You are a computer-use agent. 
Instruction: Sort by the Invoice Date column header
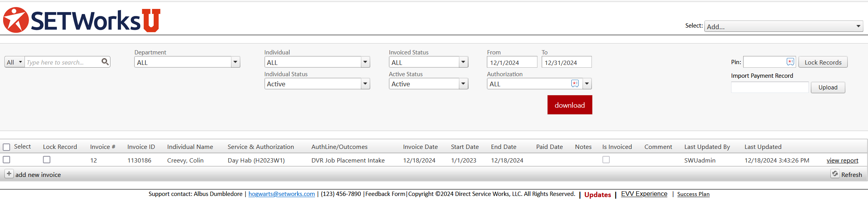pos(420,147)
